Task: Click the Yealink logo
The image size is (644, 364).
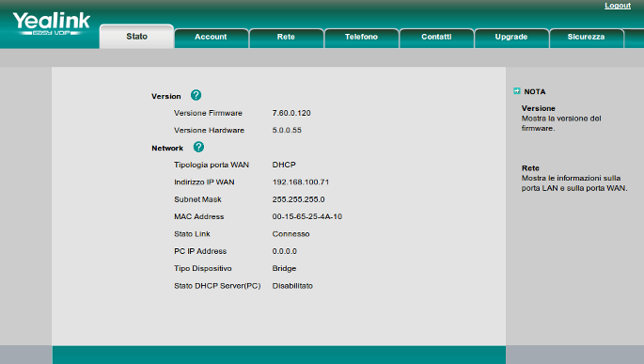Action: (51, 24)
